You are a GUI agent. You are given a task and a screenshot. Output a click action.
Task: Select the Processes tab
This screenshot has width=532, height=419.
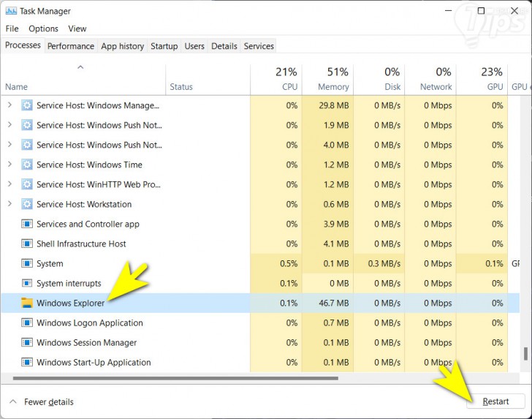click(x=23, y=45)
